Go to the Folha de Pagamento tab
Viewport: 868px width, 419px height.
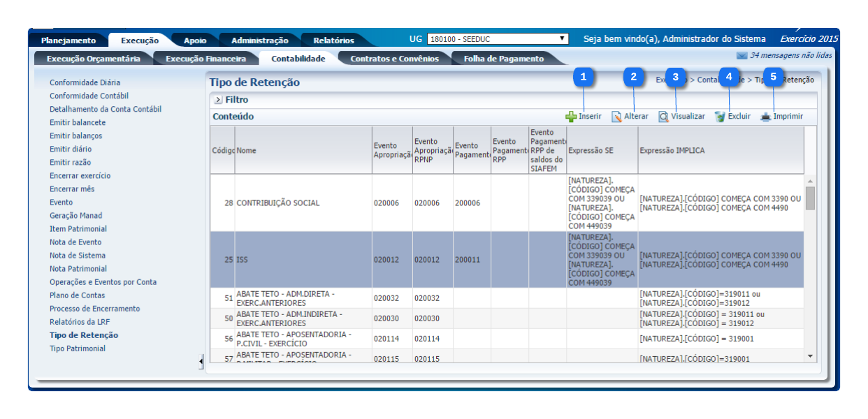click(503, 59)
